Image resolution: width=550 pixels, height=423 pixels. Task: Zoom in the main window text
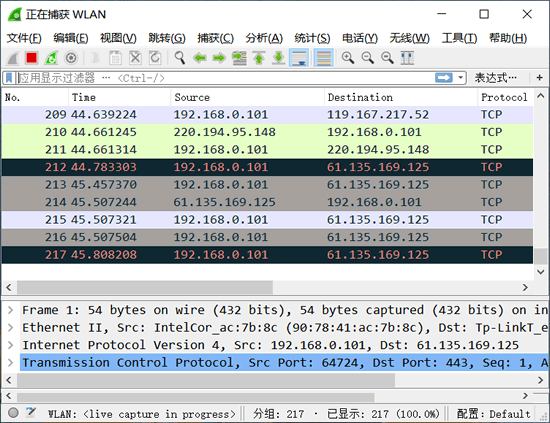click(x=348, y=58)
